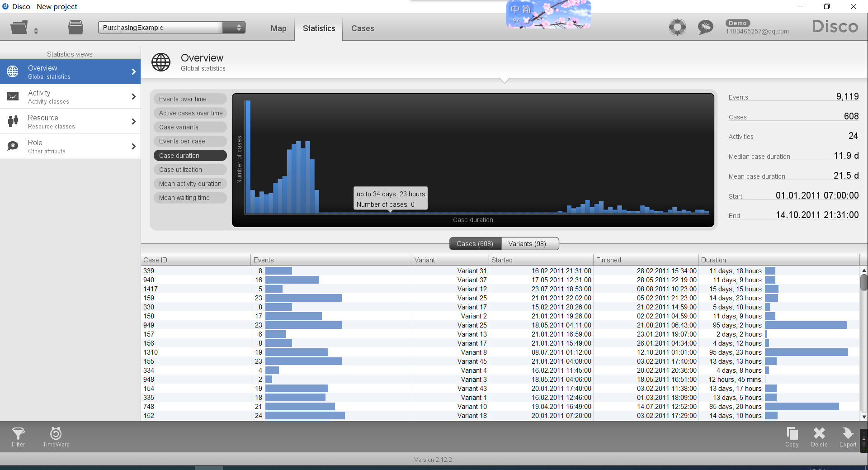
Task: Select the Resource view icon in sidebar
Action: tap(13, 121)
